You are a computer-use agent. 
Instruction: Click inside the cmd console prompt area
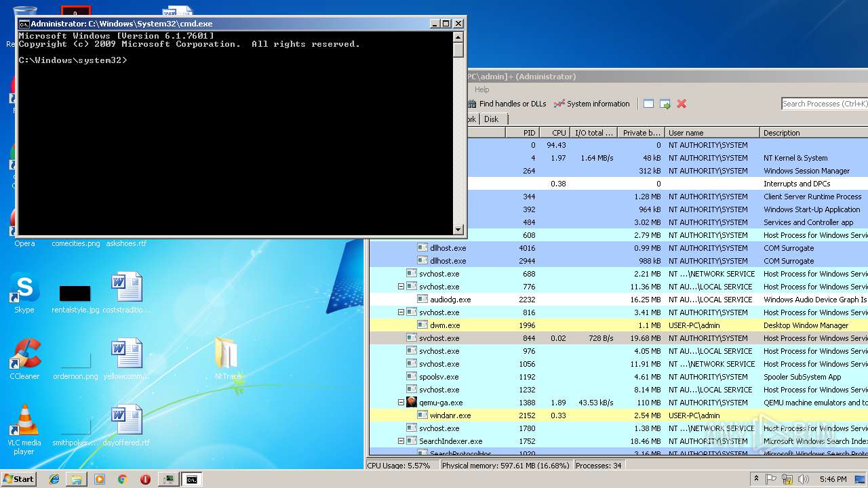coord(235,133)
